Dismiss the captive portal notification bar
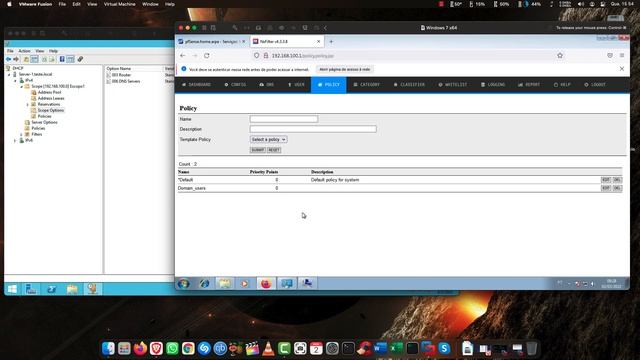The image size is (640, 360). 622,69
